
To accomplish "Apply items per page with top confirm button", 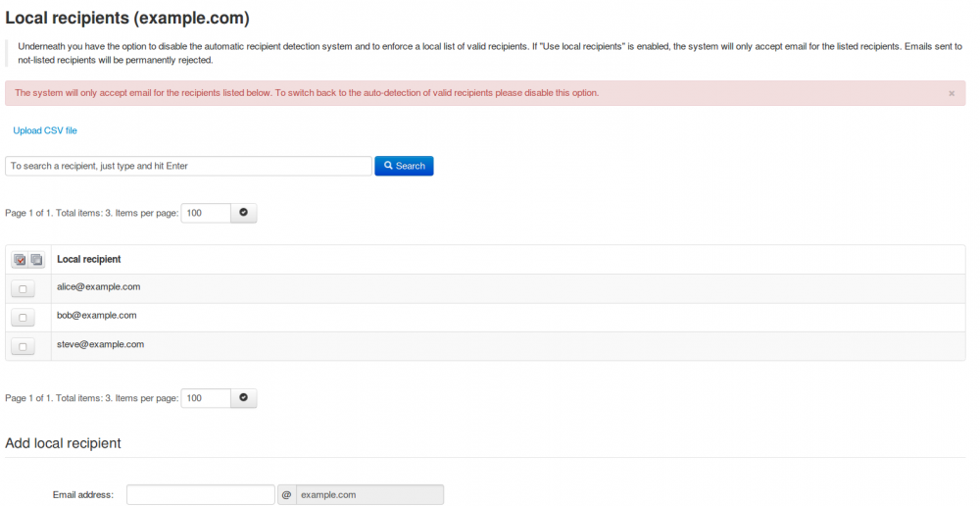I will point(243,213).
